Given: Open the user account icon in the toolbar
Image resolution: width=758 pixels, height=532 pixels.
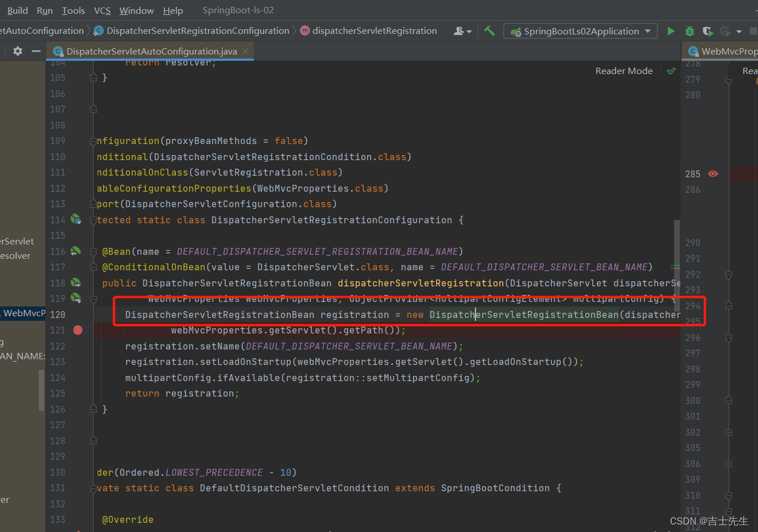Looking at the screenshot, I should [459, 31].
